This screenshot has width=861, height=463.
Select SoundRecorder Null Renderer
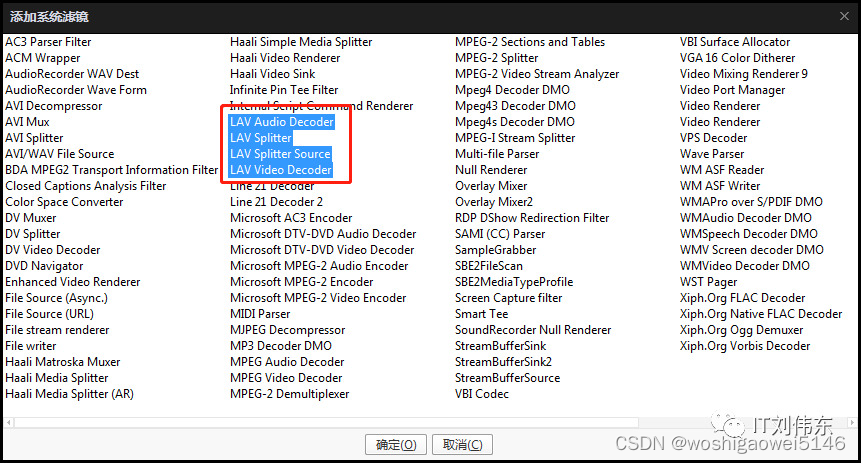pyautogui.click(x=533, y=330)
